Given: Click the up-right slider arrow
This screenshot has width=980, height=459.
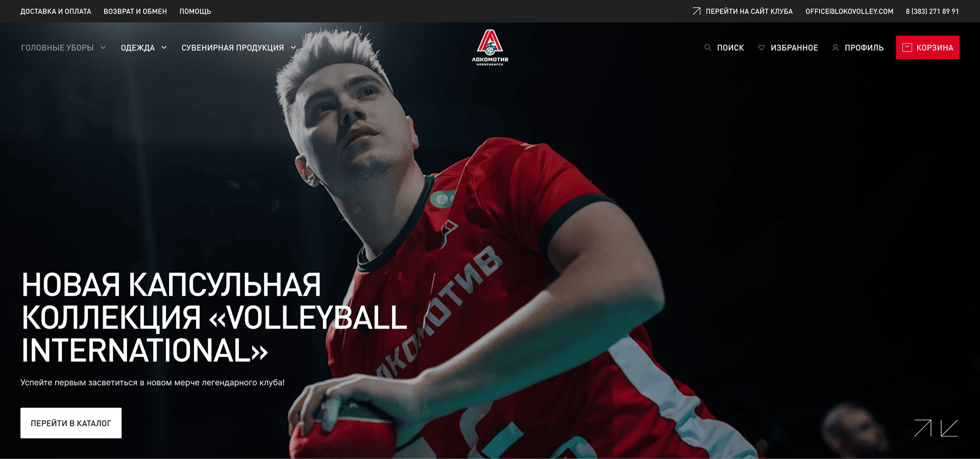Looking at the screenshot, I should [x=923, y=428].
